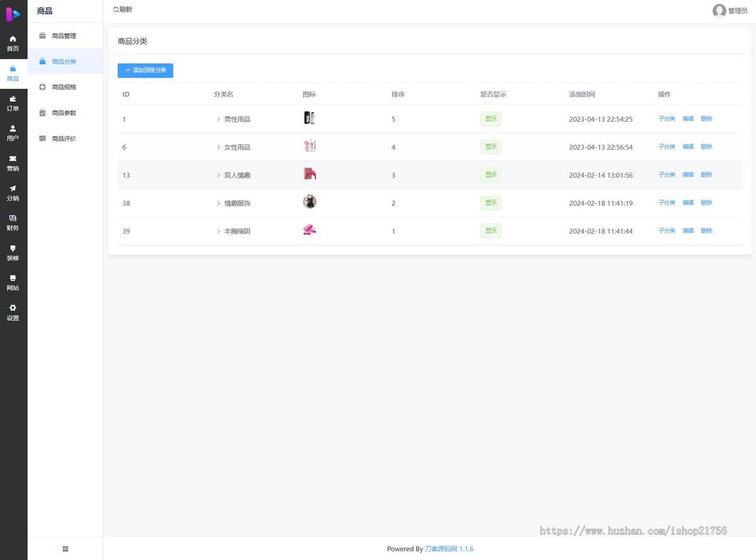
Task: Delete the 丰胸缩阴 category
Action: click(706, 231)
